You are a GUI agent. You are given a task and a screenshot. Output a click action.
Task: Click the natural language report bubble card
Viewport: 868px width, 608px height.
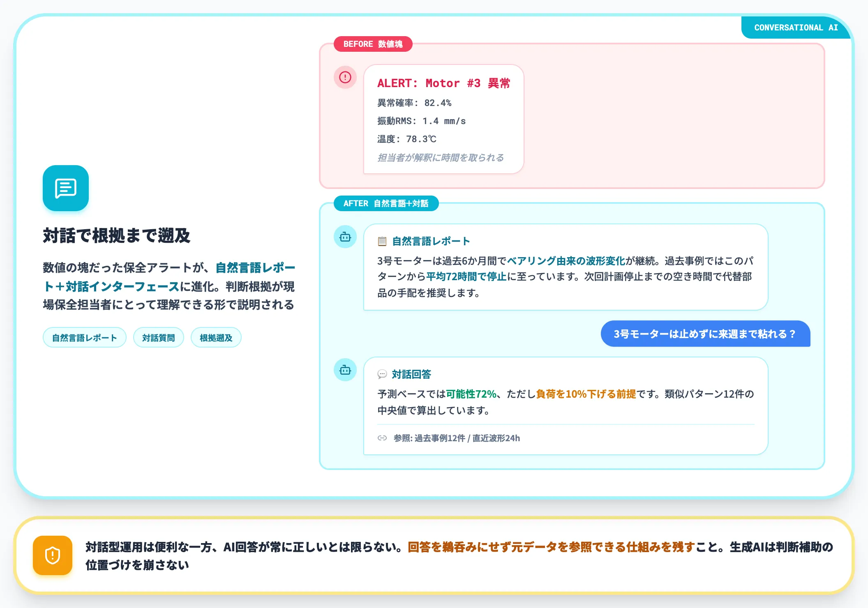[x=566, y=267]
